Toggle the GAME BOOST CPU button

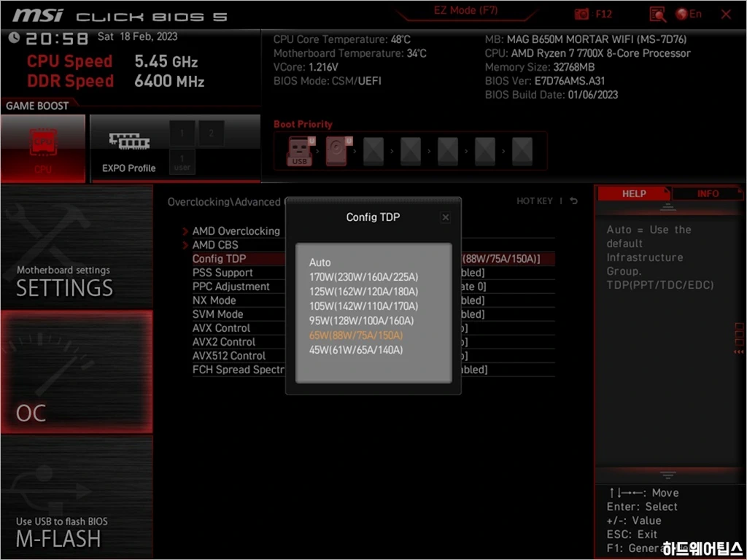click(43, 149)
